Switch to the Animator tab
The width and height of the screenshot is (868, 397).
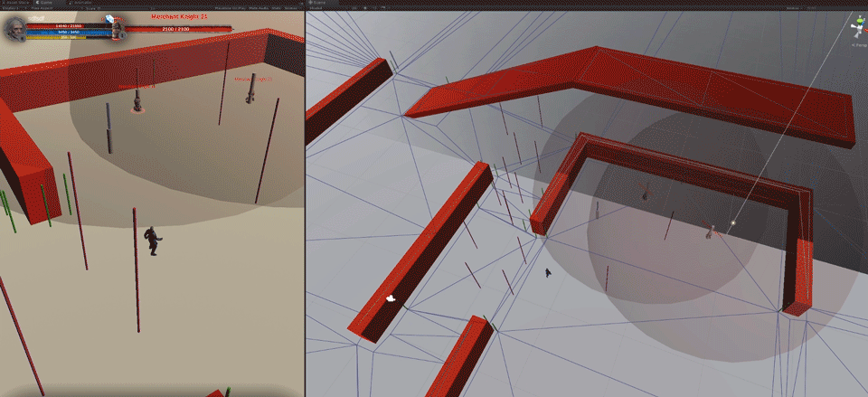pyautogui.click(x=83, y=3)
